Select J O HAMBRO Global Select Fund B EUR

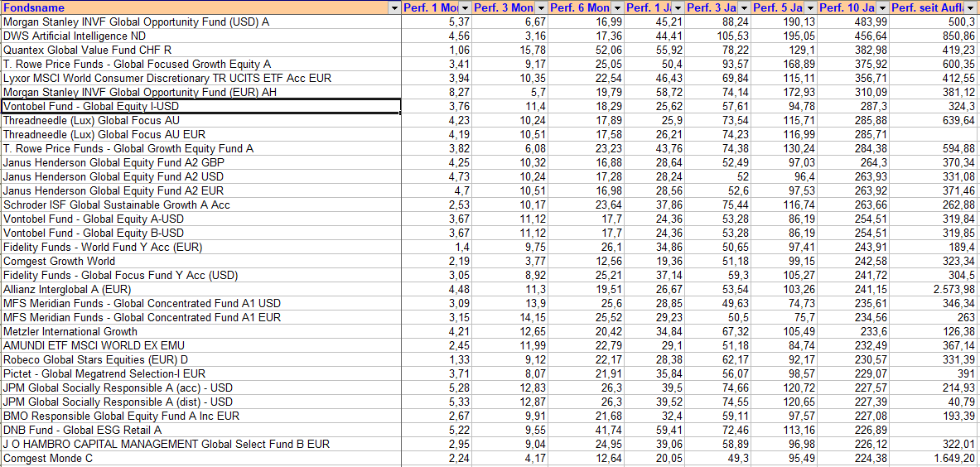(200, 444)
